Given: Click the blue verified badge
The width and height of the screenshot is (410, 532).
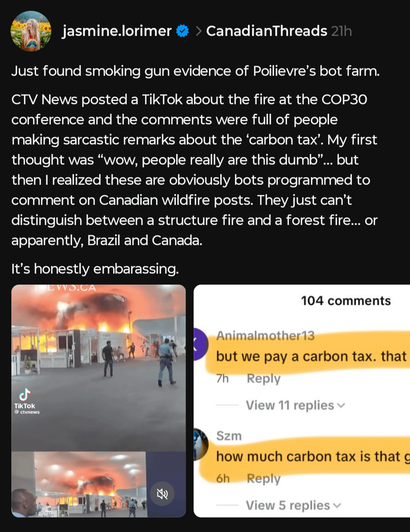Looking at the screenshot, I should point(183,31).
